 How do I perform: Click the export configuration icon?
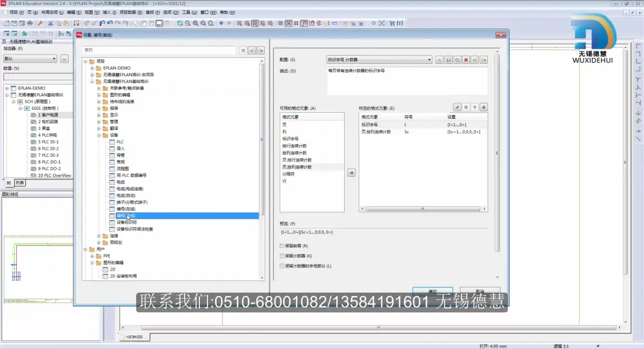(484, 60)
